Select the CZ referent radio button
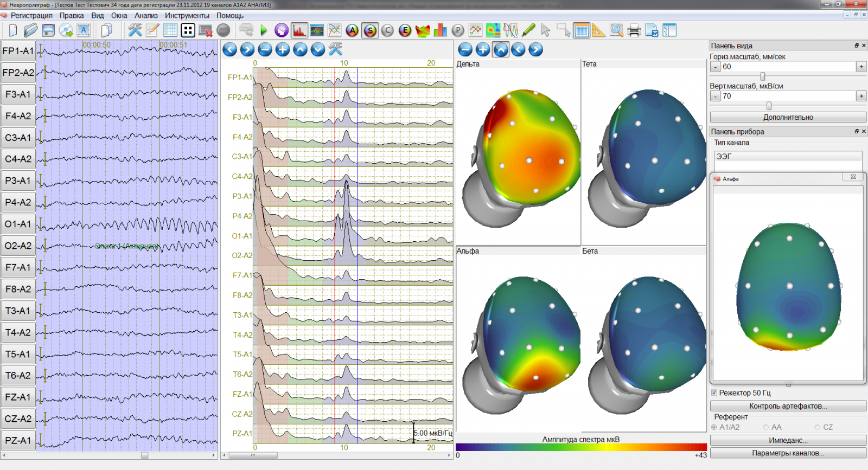The height and width of the screenshot is (470, 868). [x=818, y=427]
